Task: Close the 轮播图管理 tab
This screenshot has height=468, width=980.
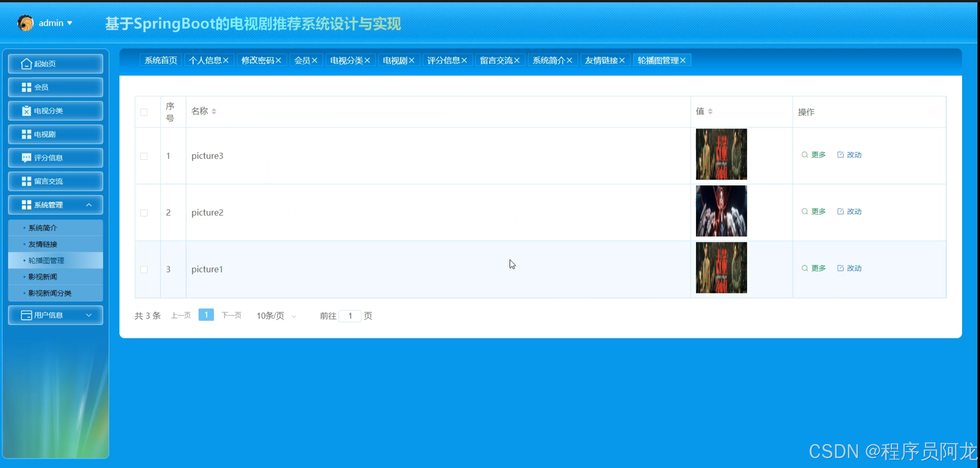Action: 683,61
